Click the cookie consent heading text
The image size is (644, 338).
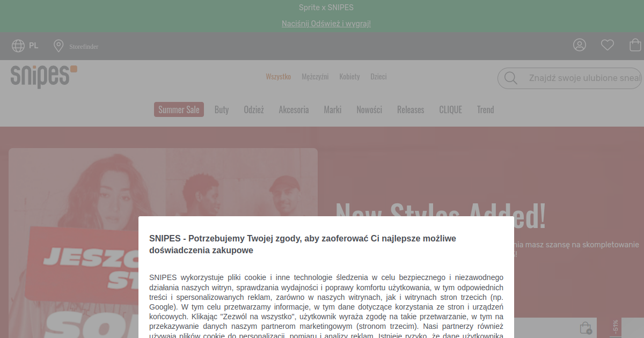(x=303, y=244)
